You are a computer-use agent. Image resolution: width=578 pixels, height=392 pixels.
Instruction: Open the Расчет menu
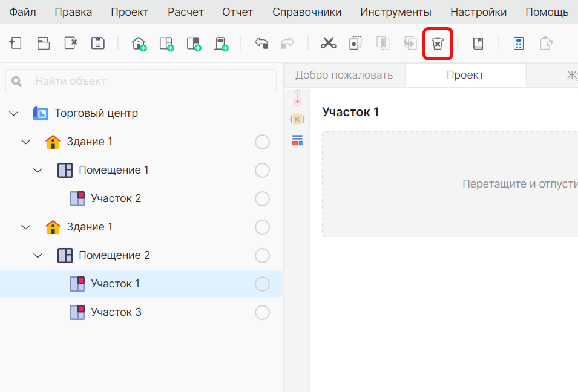pyautogui.click(x=186, y=12)
